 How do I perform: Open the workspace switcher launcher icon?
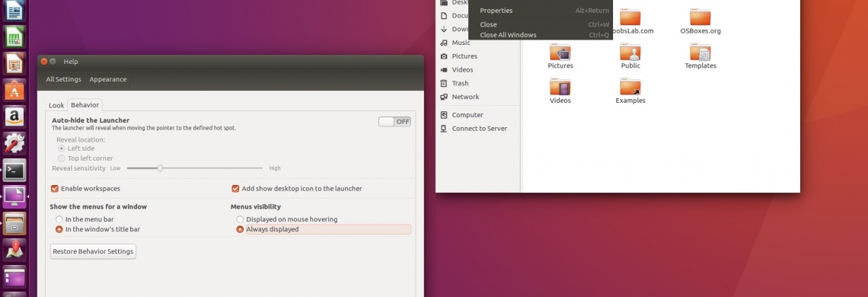point(14,276)
